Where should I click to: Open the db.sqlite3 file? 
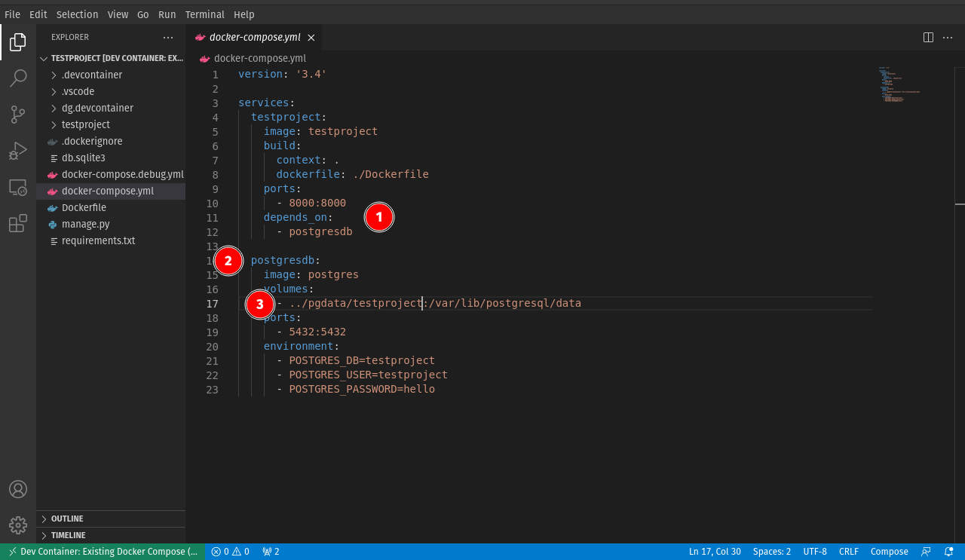[111, 158]
